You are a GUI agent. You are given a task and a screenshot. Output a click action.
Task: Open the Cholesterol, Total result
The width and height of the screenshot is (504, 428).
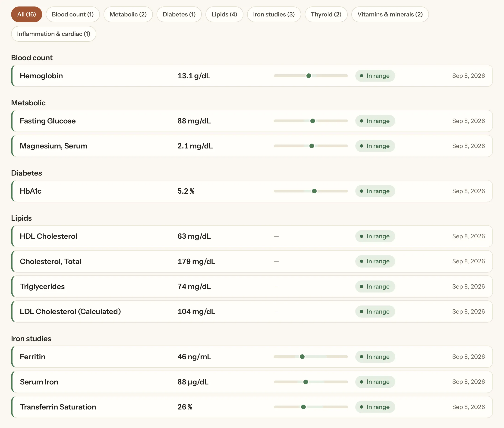(x=252, y=261)
